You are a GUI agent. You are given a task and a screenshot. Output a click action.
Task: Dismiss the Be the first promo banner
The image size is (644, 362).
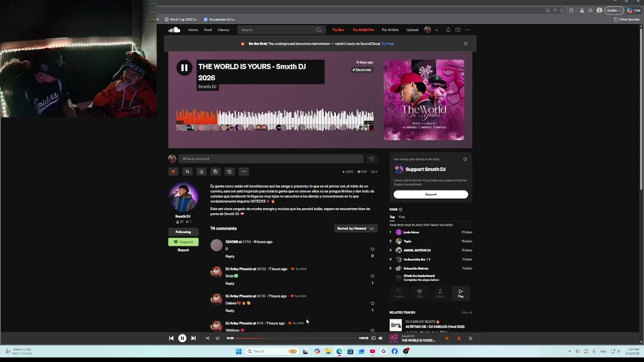465,44
